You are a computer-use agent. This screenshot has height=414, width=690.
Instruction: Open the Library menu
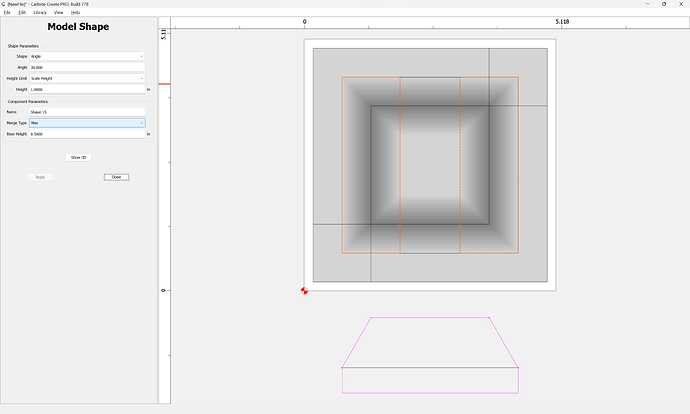40,12
